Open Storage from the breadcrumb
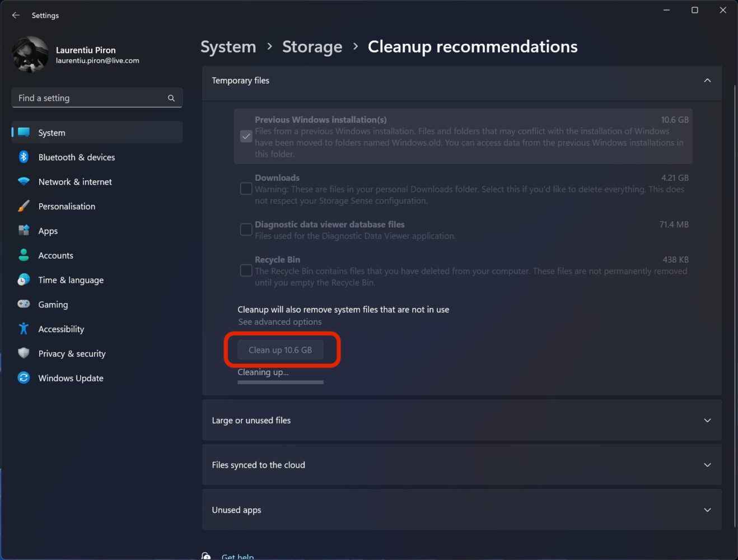Viewport: 738px width, 560px height. click(x=312, y=47)
